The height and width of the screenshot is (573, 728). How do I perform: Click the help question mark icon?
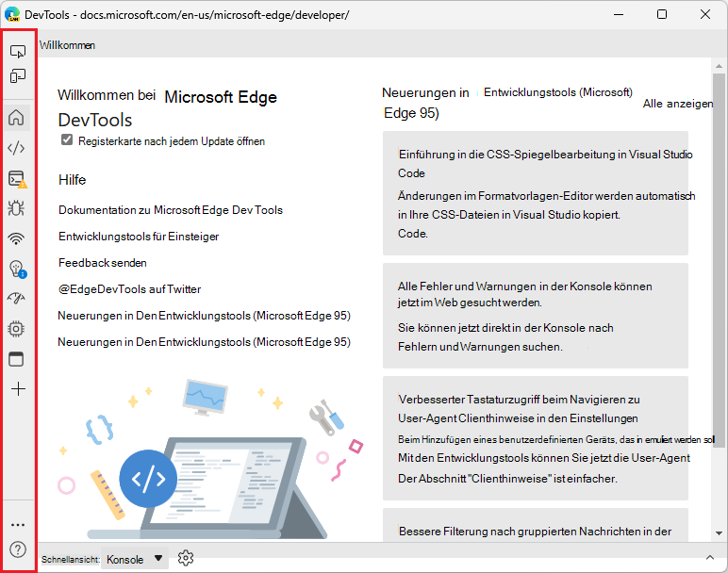[x=18, y=549]
